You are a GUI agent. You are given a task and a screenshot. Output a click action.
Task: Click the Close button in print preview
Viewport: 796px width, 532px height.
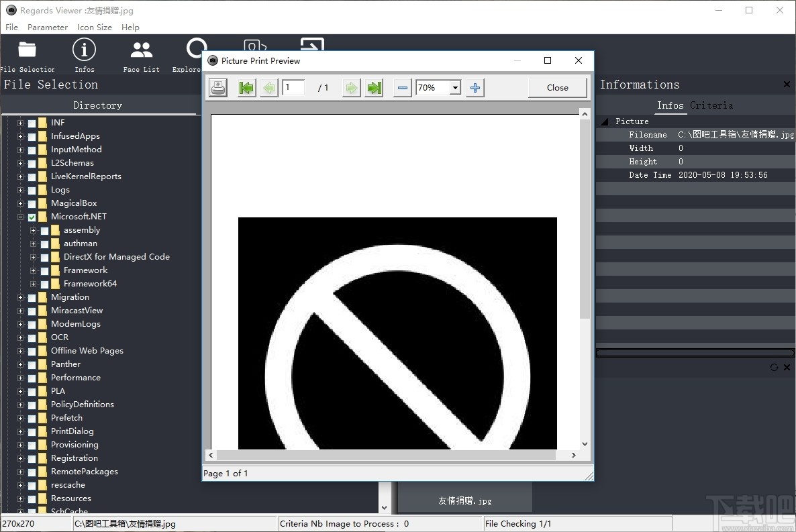click(557, 87)
